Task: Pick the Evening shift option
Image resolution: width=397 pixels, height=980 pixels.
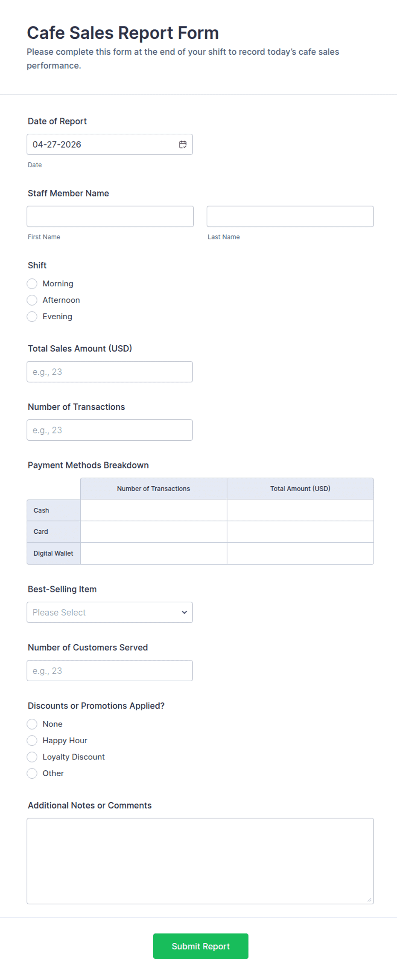Action: pos(32,317)
